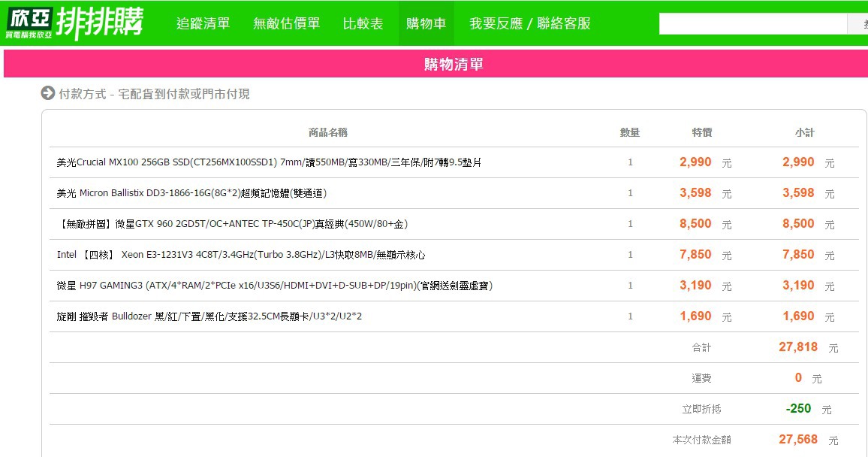
Task: Open 我要反應 / 聯絡客服 menu item
Action: pos(530,23)
